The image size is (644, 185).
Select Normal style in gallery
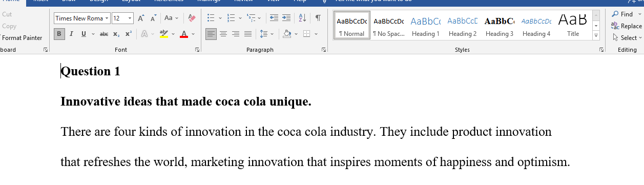[352, 26]
